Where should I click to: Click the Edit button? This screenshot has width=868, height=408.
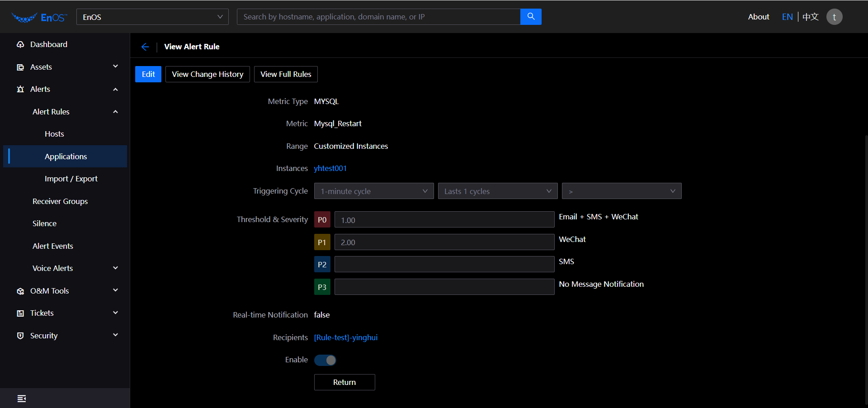pyautogui.click(x=148, y=74)
